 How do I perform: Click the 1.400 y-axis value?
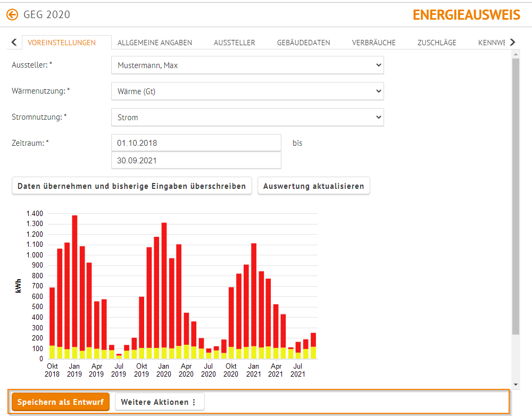click(35, 213)
